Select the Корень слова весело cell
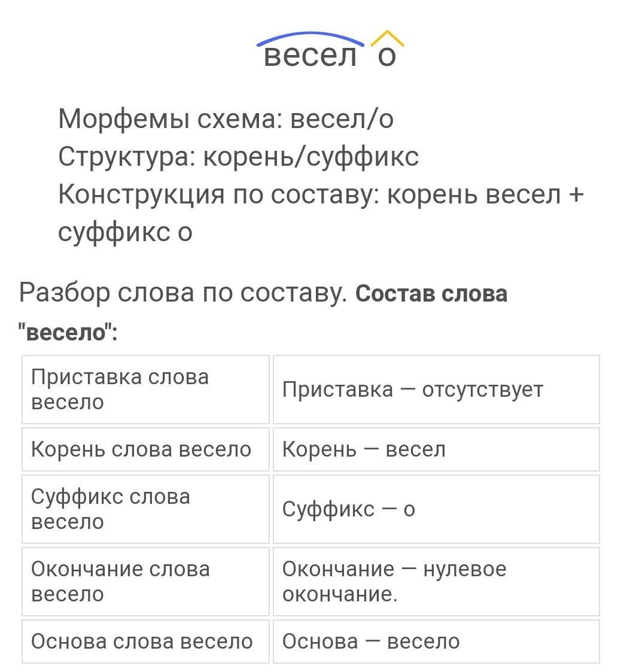Viewport: 618px width, 672px height. [145, 449]
